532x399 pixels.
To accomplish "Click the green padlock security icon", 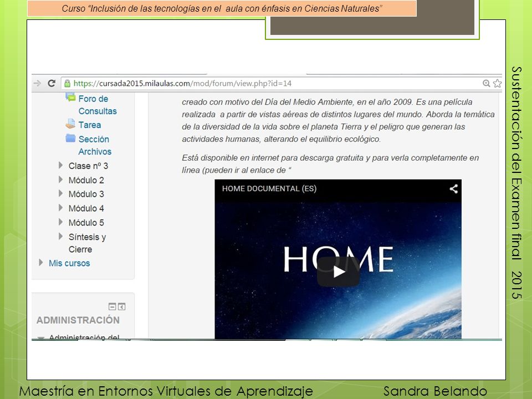I will click(67, 84).
